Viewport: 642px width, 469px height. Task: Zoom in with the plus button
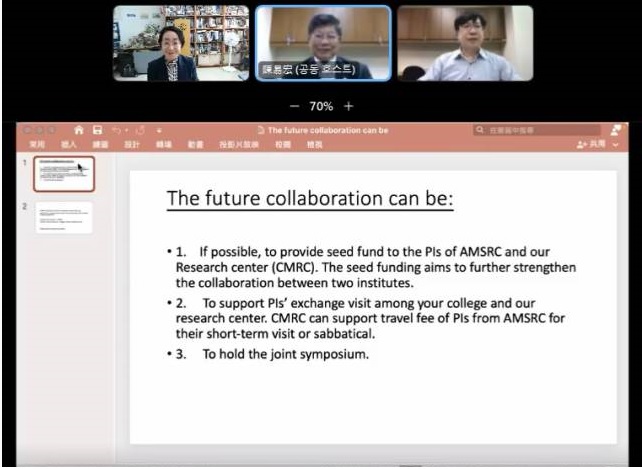[348, 105]
